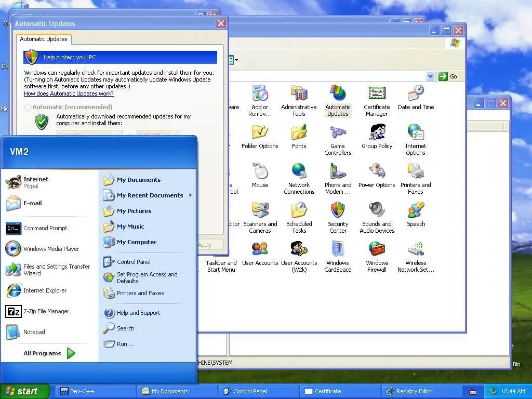Expand All Programs menu

coord(49,353)
